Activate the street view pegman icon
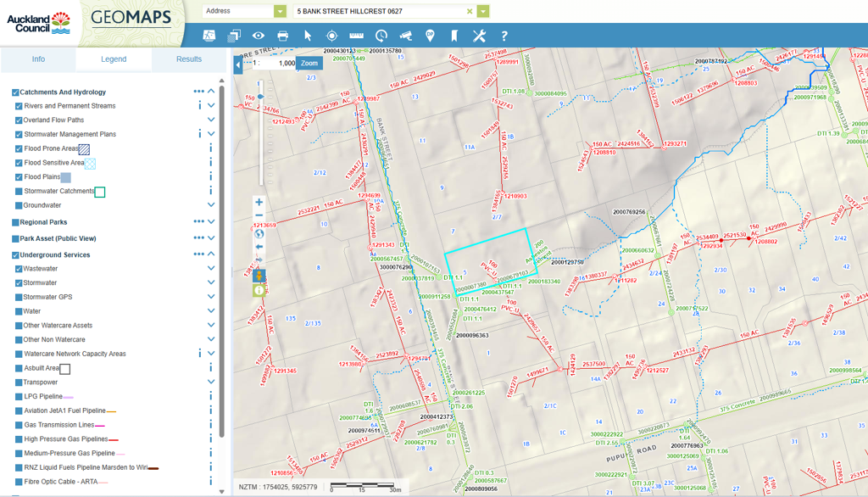Image resolution: width=868 pixels, height=497 pixels. (x=259, y=276)
